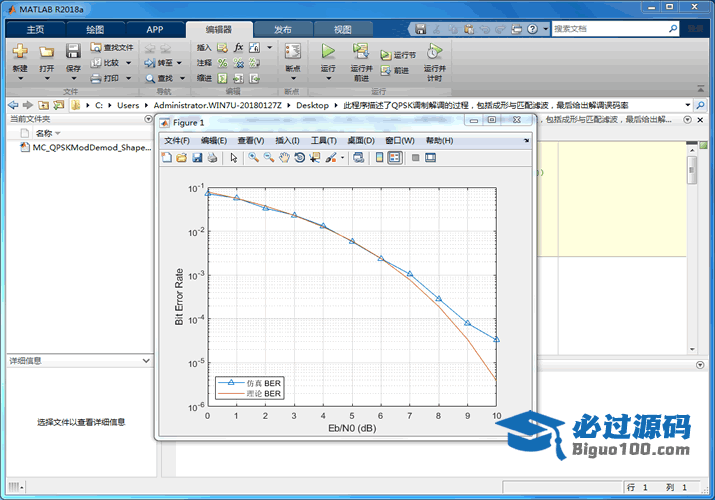This screenshot has width=715, height=500.
Task: Click the Save icon in Figure 1 toolbar
Action: click(197, 158)
